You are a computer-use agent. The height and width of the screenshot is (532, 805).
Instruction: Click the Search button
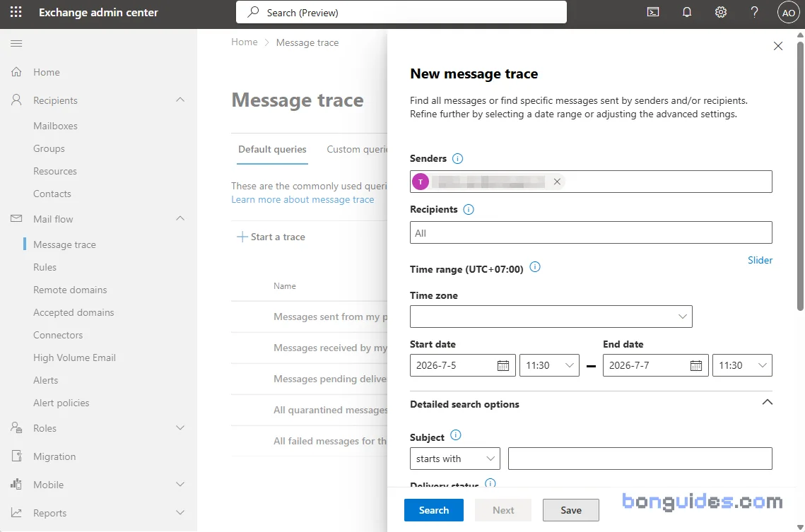coord(434,510)
